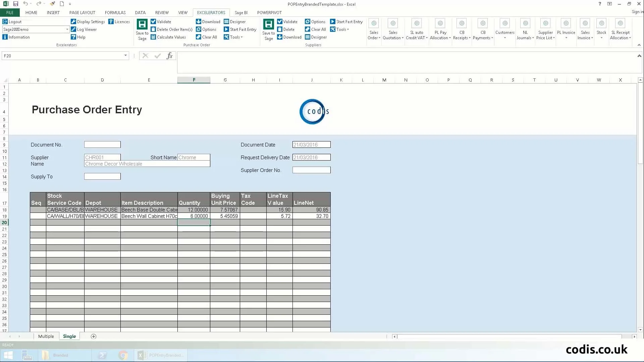
Task: Select the Start Fast Entry icon
Action: [227, 29]
